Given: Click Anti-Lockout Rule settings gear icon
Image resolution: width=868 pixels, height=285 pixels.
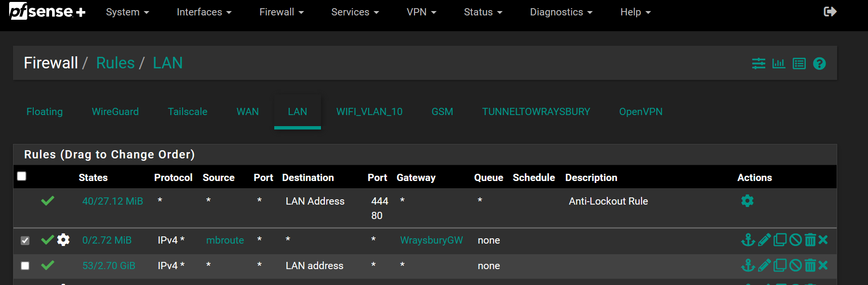Looking at the screenshot, I should (747, 201).
